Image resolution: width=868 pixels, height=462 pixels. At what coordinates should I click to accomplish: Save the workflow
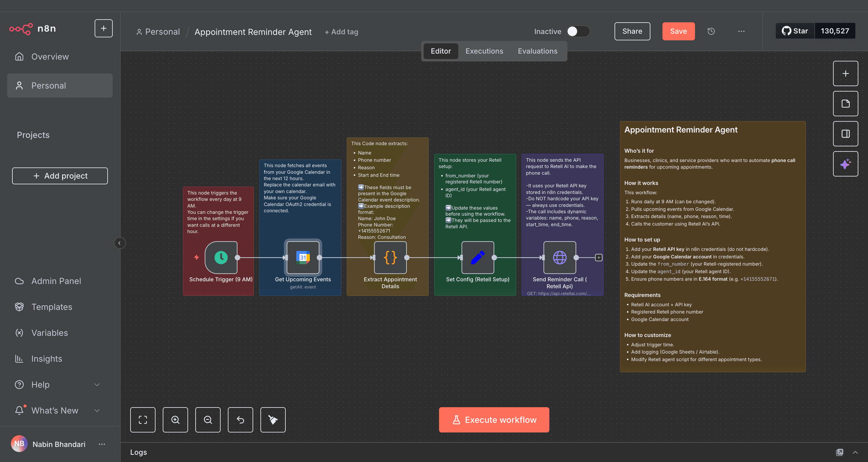678,31
